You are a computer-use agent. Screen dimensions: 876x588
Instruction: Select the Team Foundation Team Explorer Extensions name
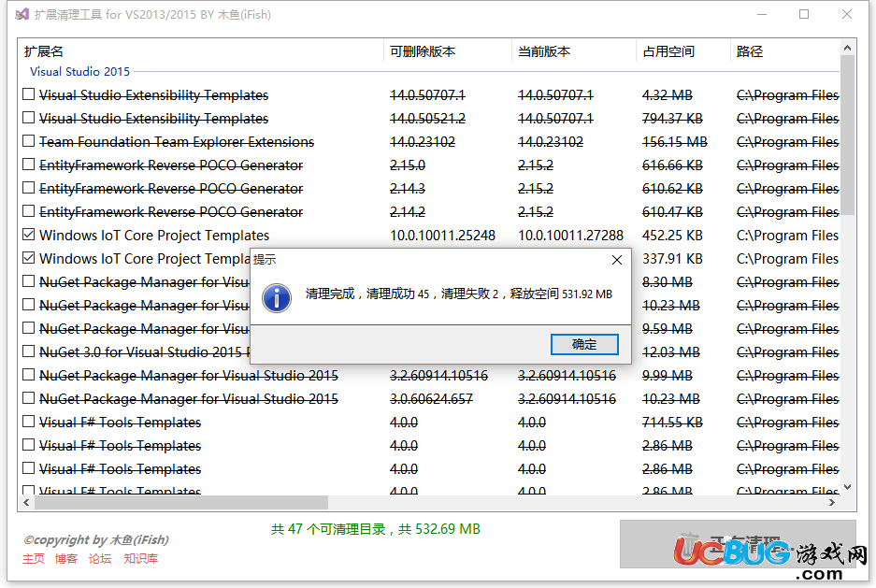point(177,142)
